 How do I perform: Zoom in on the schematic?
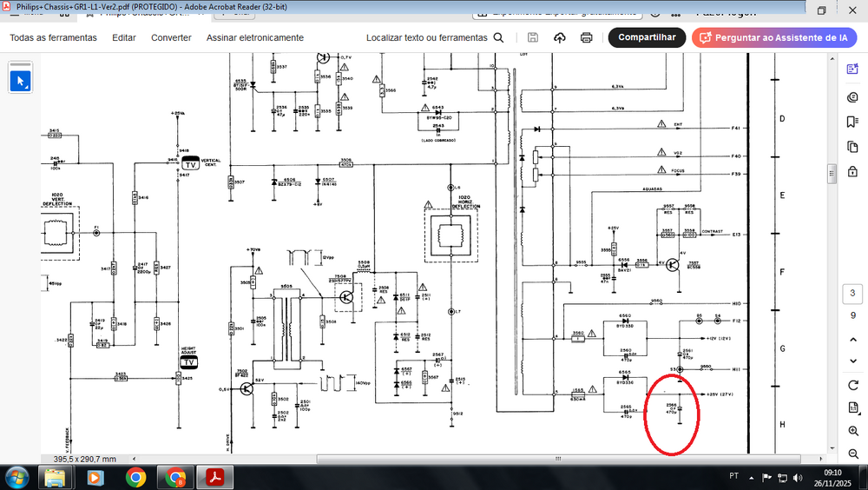coord(853,431)
